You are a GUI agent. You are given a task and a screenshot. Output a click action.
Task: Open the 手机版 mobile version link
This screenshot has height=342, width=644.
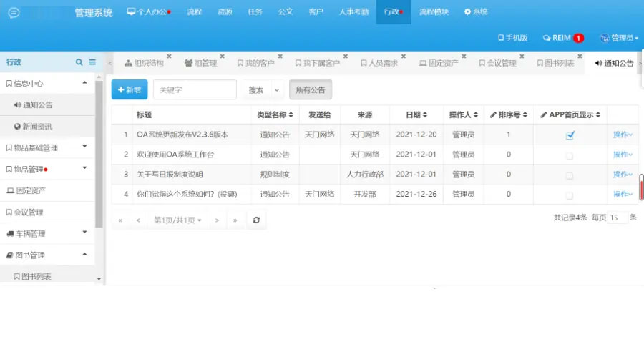(512, 38)
